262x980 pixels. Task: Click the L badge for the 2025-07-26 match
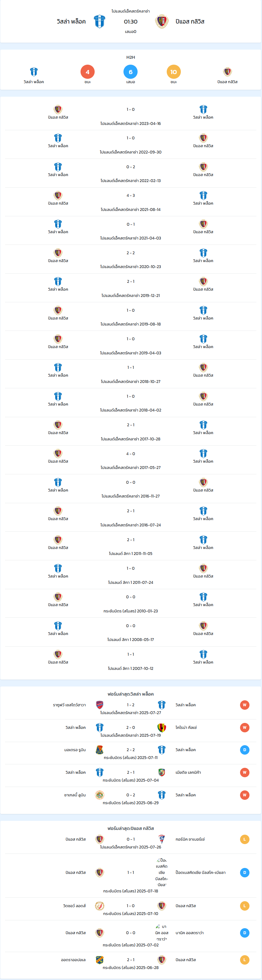click(x=244, y=839)
